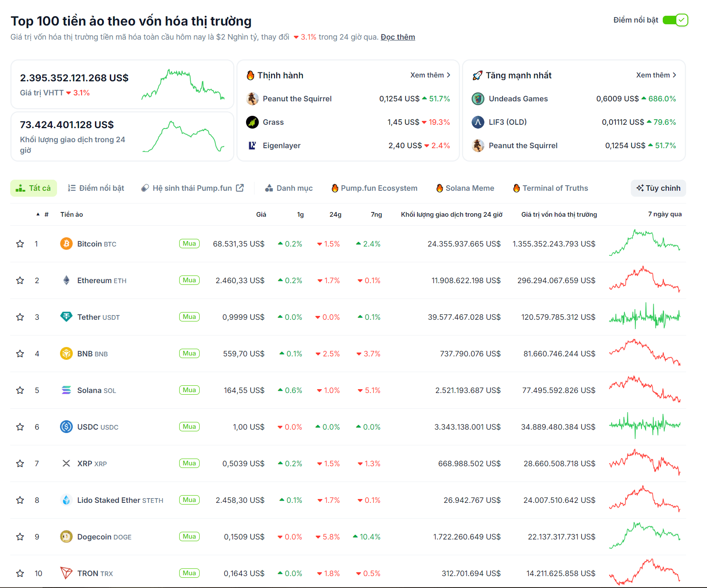Open Dogecoin 7-day sparkline chart
The height and width of the screenshot is (588, 707).
tap(645, 536)
